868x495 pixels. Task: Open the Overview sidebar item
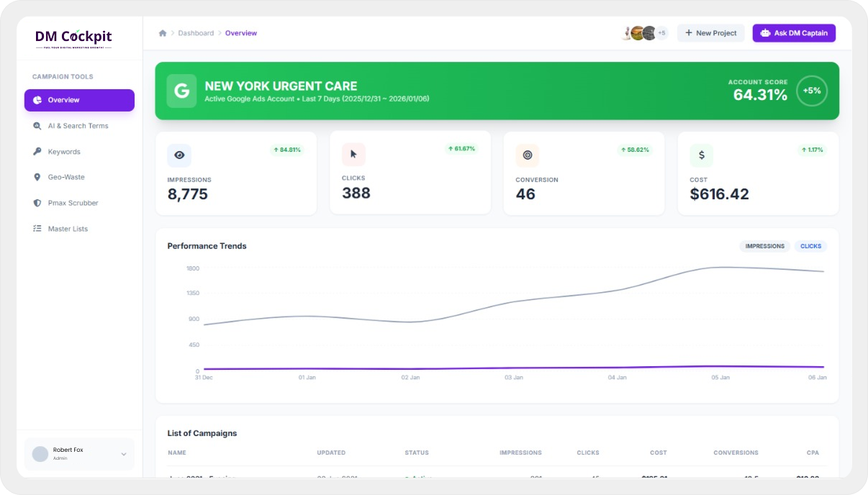pos(79,100)
